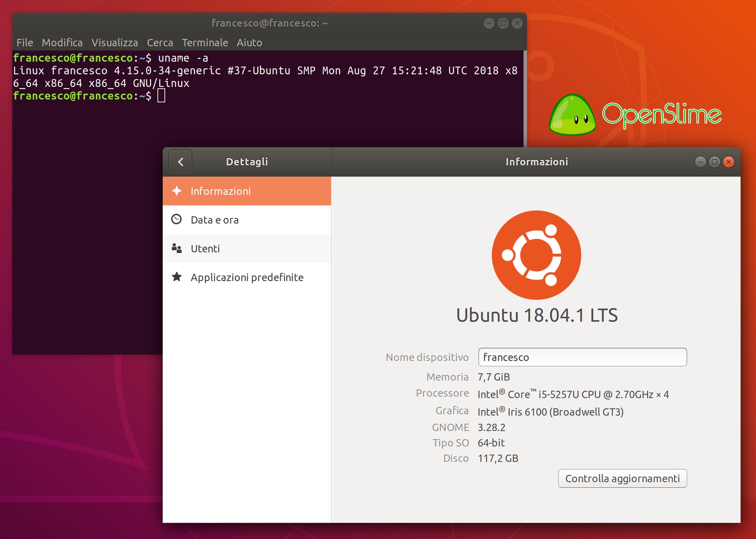Open the Aiuto menu in terminal
This screenshot has width=756, height=539.
click(249, 43)
